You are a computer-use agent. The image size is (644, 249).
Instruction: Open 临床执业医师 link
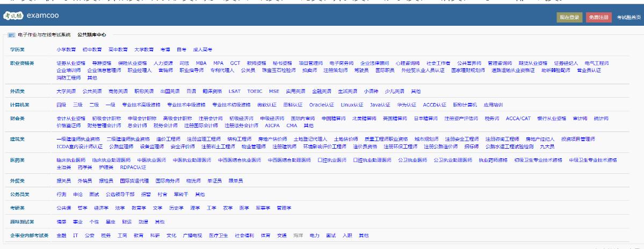[71, 160]
